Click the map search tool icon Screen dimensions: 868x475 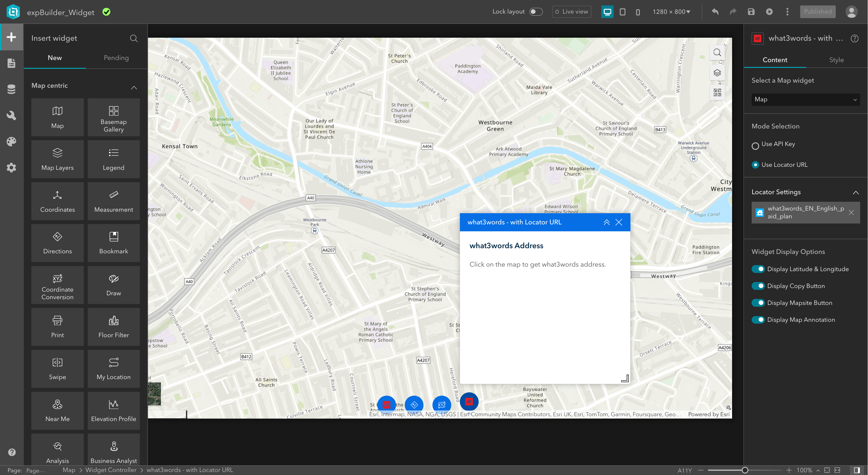(717, 52)
